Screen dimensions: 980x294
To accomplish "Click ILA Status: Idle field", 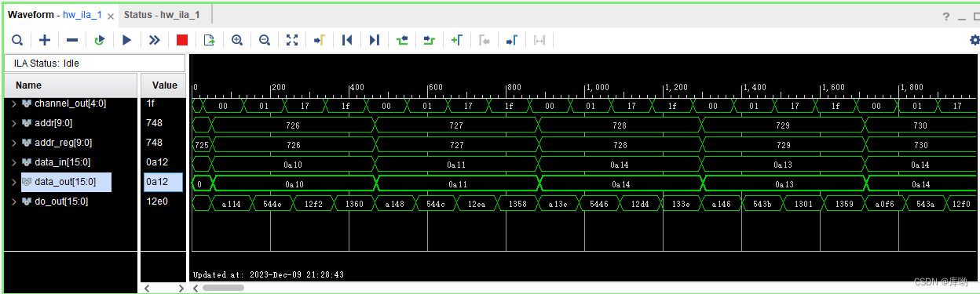I will tap(95, 63).
